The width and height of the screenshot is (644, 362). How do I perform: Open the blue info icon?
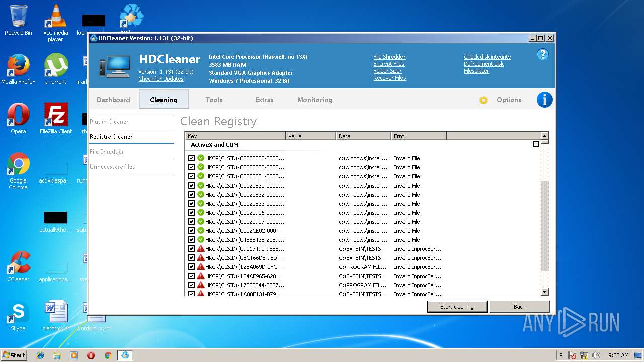click(545, 100)
